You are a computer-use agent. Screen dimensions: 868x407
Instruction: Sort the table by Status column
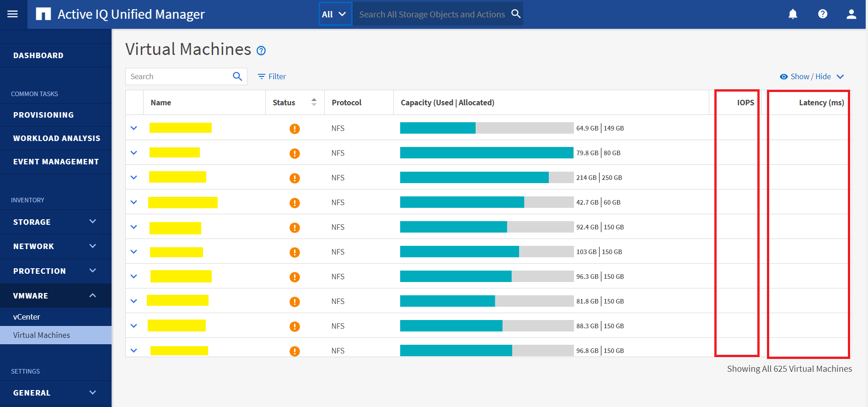coord(314,102)
